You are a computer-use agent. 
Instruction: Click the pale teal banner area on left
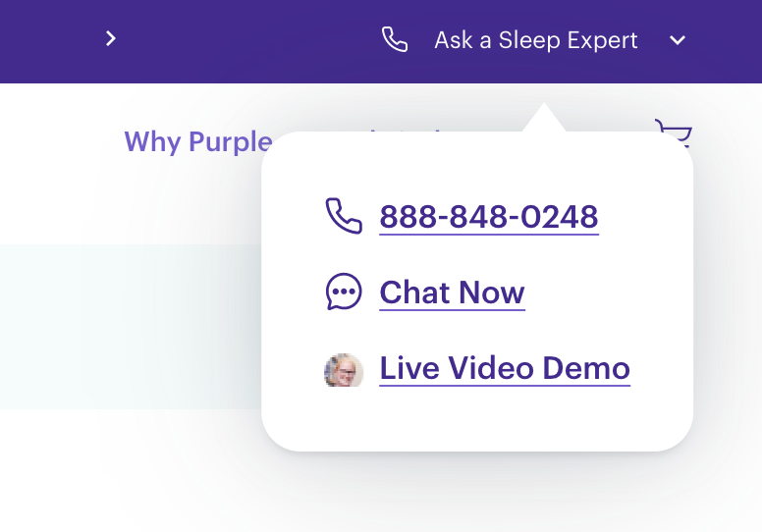pyautogui.click(x=131, y=327)
